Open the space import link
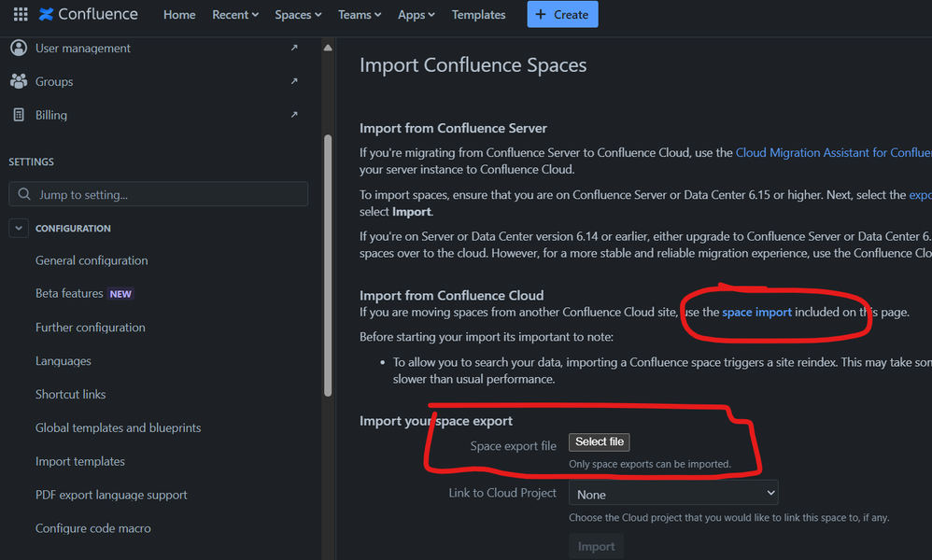The width and height of the screenshot is (932, 560). (756, 312)
